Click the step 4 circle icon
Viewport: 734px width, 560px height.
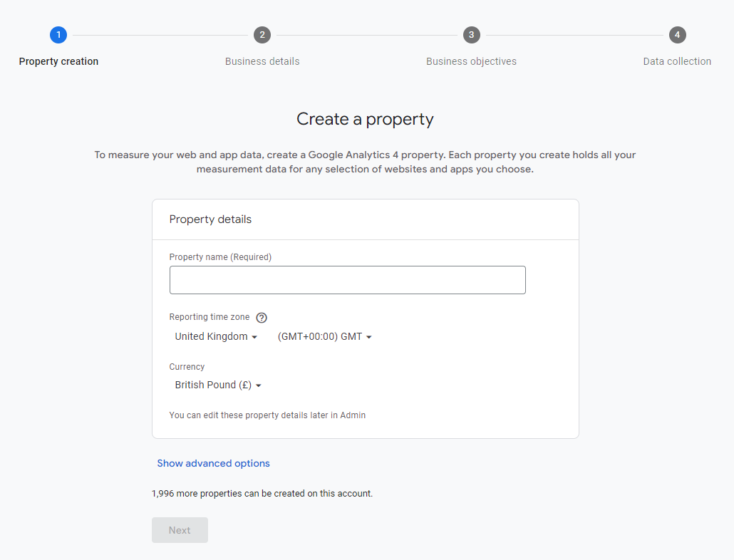click(x=677, y=35)
